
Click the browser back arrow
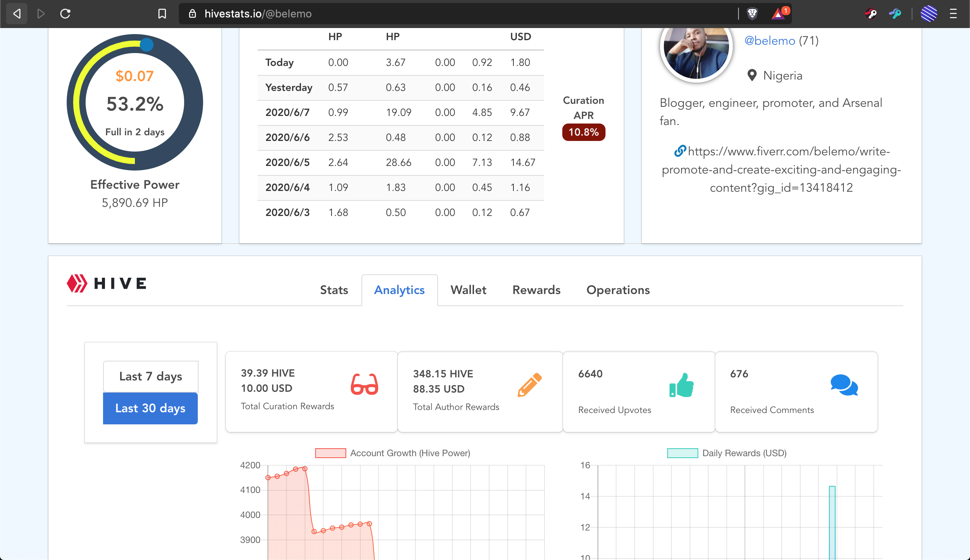tap(17, 14)
